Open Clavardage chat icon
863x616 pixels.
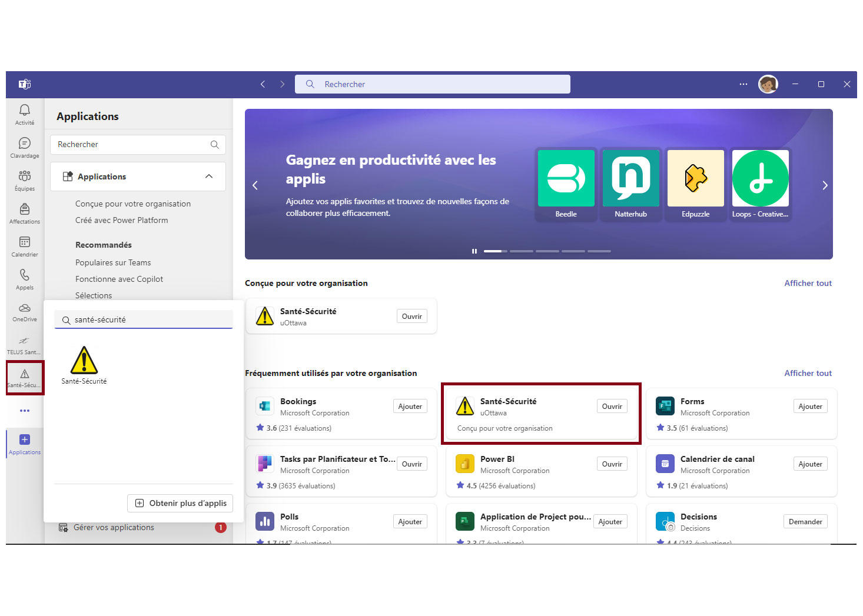[x=25, y=146]
